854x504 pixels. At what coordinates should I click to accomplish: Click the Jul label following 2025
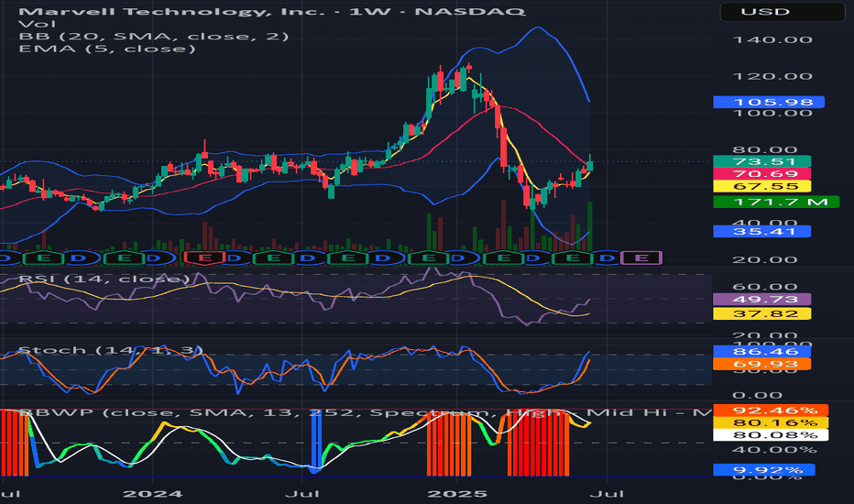(607, 494)
